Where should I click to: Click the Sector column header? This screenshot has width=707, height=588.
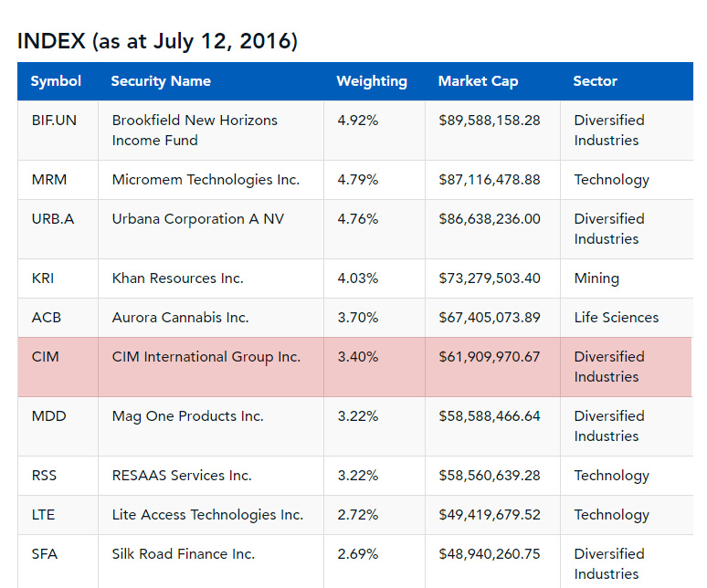click(596, 81)
